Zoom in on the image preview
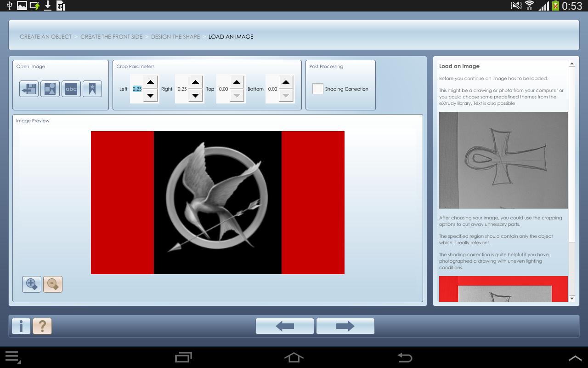Image resolution: width=588 pixels, height=368 pixels. point(32,284)
